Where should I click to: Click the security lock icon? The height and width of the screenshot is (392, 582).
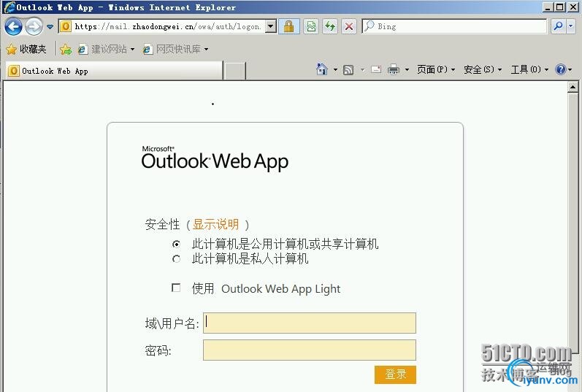click(x=289, y=26)
